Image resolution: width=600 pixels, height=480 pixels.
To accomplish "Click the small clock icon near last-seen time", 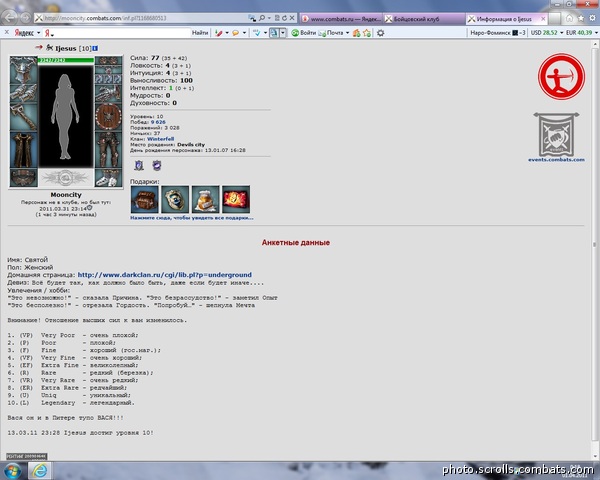I will point(90,207).
